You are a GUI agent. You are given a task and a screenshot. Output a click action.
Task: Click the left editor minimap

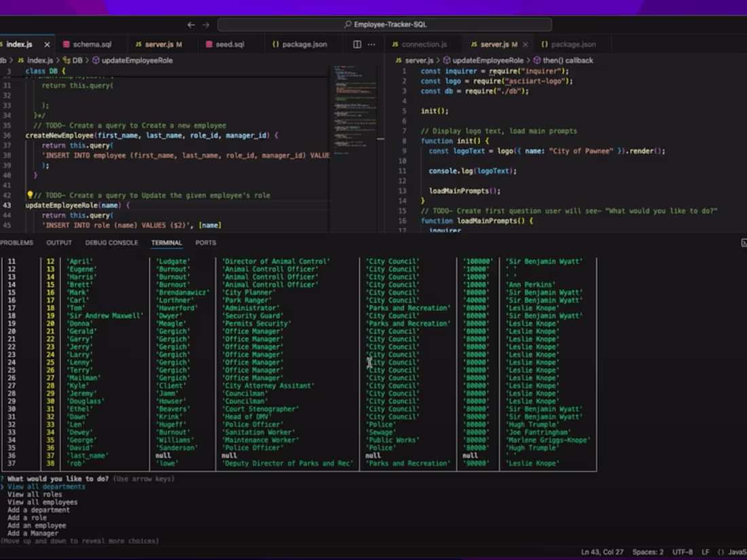tap(356, 109)
